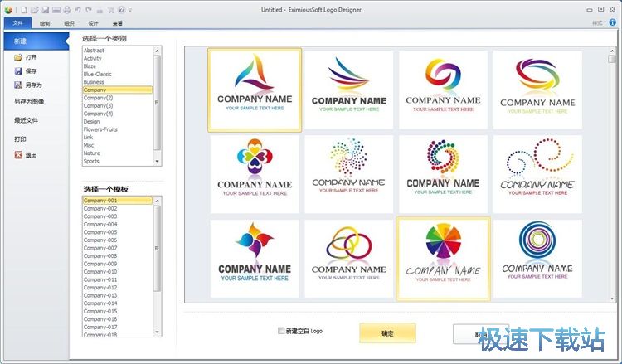The image size is (622, 364).
Task: Open the 文件 file tab
Action: (17, 23)
